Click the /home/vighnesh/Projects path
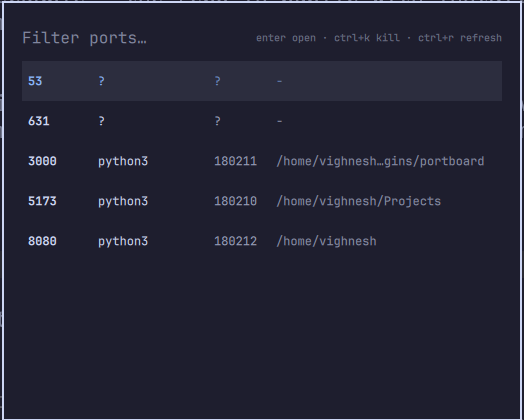This screenshot has width=524, height=420. pyautogui.click(x=359, y=201)
